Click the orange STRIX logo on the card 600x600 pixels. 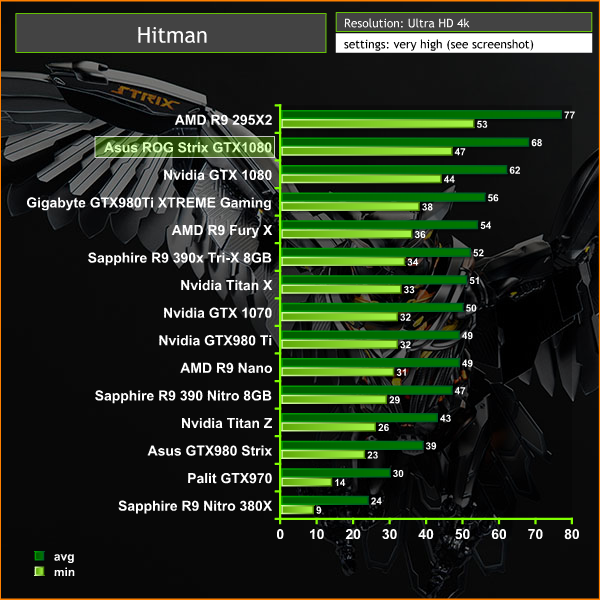click(x=145, y=98)
